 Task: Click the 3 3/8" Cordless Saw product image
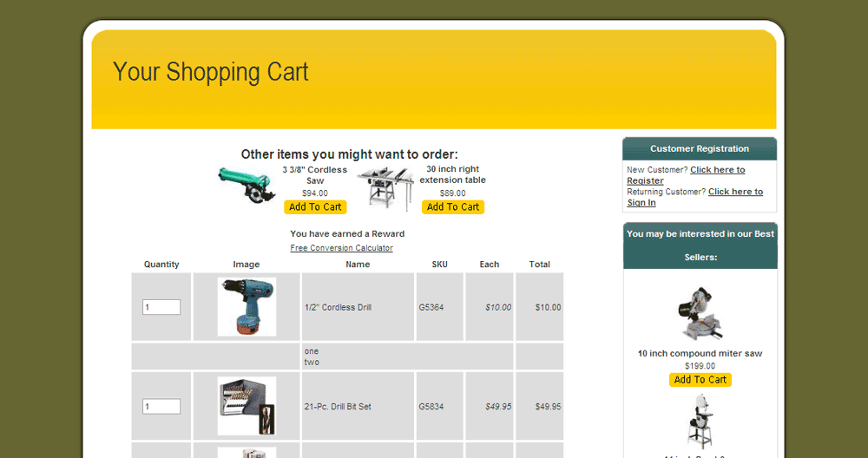246,185
